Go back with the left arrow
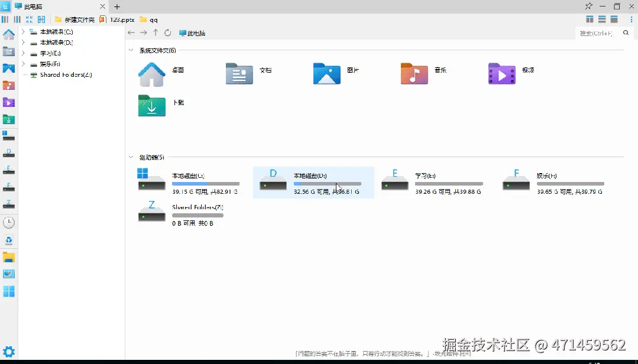 pos(131,33)
